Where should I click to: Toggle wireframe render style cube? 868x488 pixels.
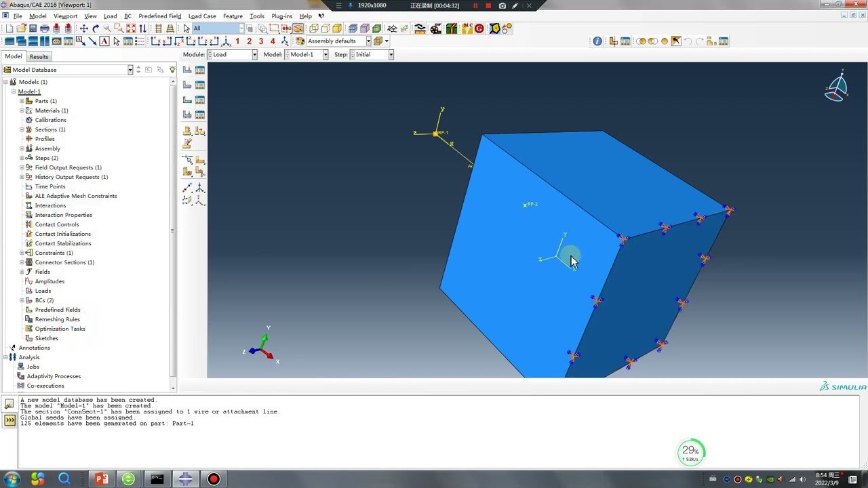[x=314, y=28]
